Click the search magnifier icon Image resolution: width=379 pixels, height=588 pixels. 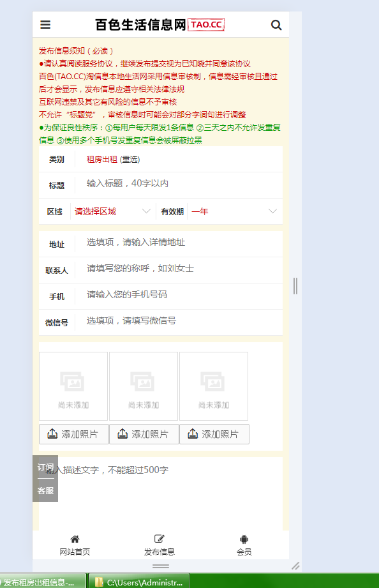[x=276, y=25]
